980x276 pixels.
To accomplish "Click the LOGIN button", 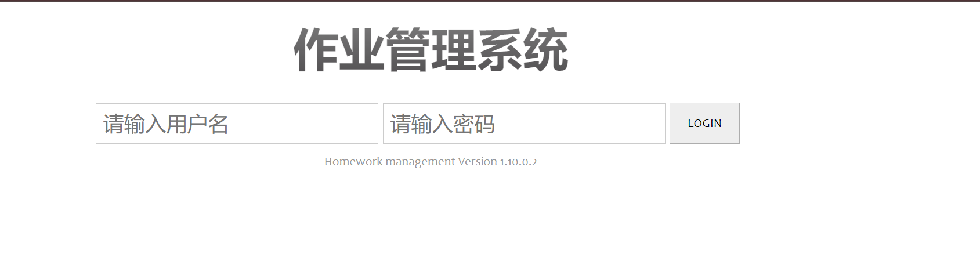I will click(x=704, y=123).
